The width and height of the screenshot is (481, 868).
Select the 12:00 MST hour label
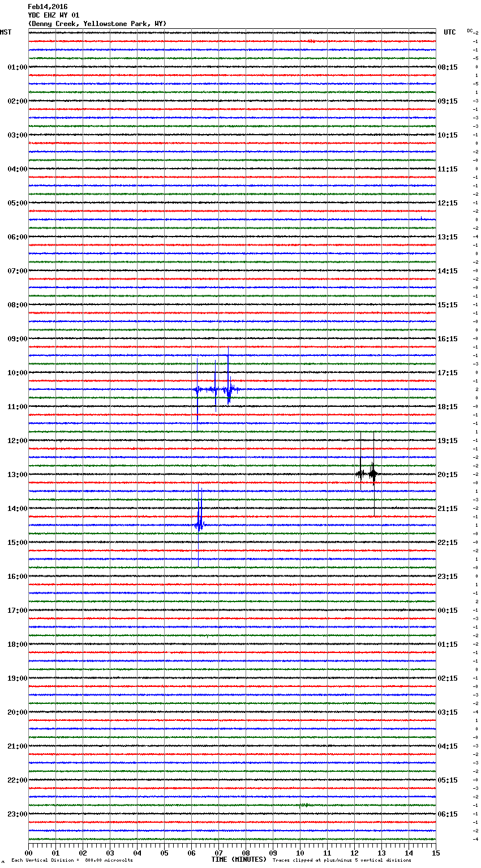pos(17,441)
